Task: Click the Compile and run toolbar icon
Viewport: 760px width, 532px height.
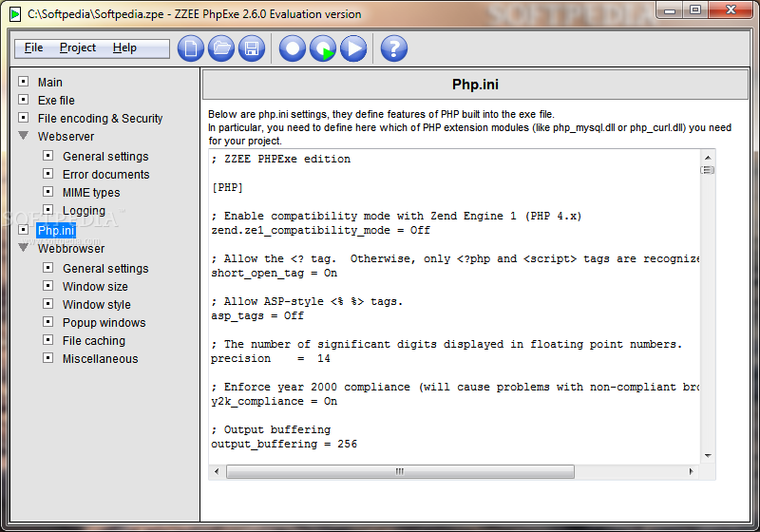Action: coord(323,48)
